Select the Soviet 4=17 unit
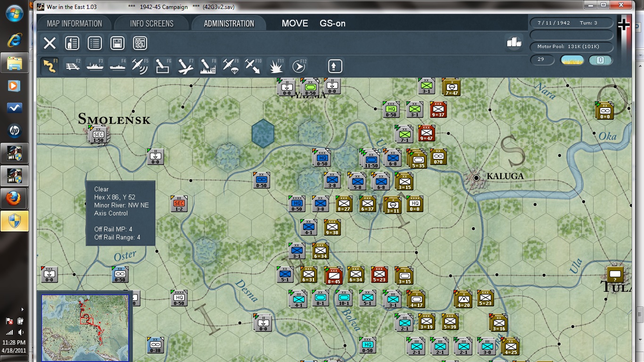Viewport: 644px width, 362px height. [416, 299]
